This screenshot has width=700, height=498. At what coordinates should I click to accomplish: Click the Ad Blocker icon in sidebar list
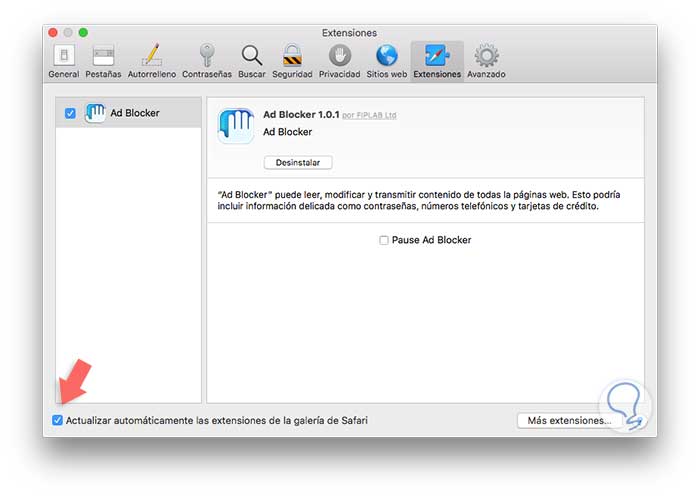[x=95, y=113]
